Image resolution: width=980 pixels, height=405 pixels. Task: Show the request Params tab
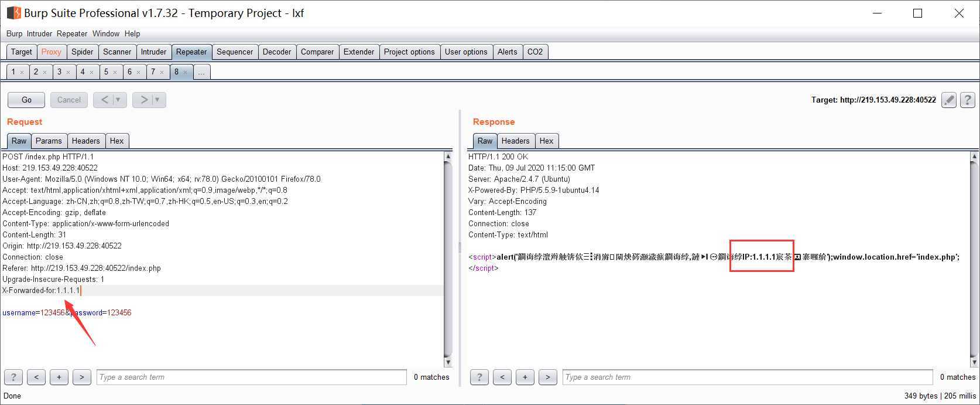[x=49, y=141]
